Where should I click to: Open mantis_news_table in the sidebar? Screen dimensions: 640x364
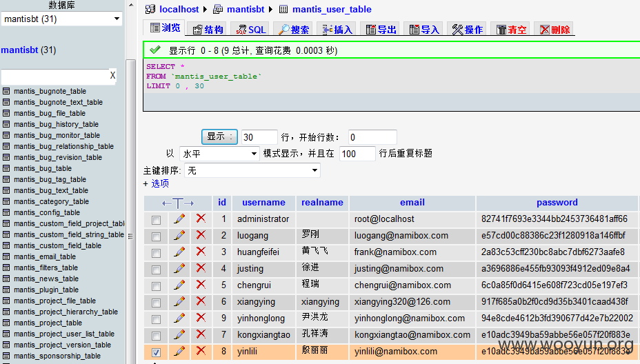[46, 279]
